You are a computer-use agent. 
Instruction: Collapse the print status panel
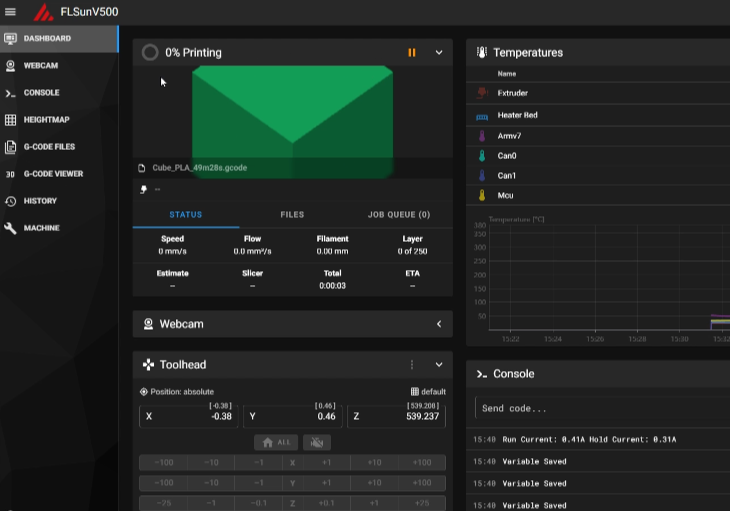pos(438,53)
